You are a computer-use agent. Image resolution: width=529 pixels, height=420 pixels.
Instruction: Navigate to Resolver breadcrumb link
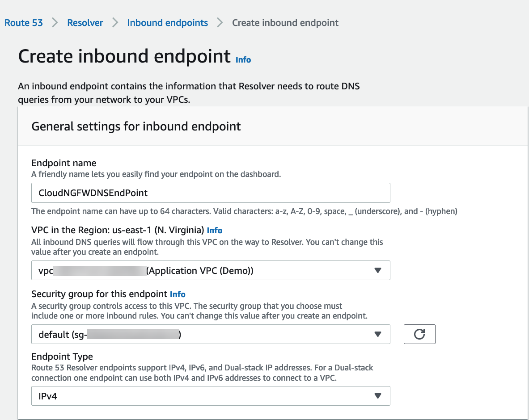[x=85, y=23]
